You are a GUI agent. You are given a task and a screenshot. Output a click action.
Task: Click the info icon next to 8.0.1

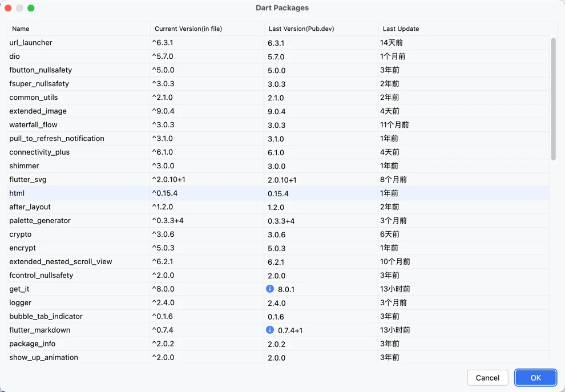pos(270,289)
